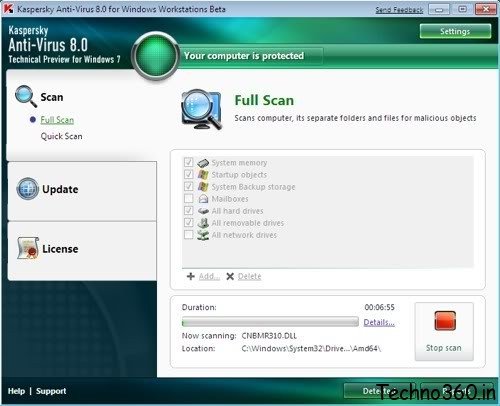Select Quick Scan in the sidebar
This screenshot has height=406, width=500.
[x=61, y=136]
